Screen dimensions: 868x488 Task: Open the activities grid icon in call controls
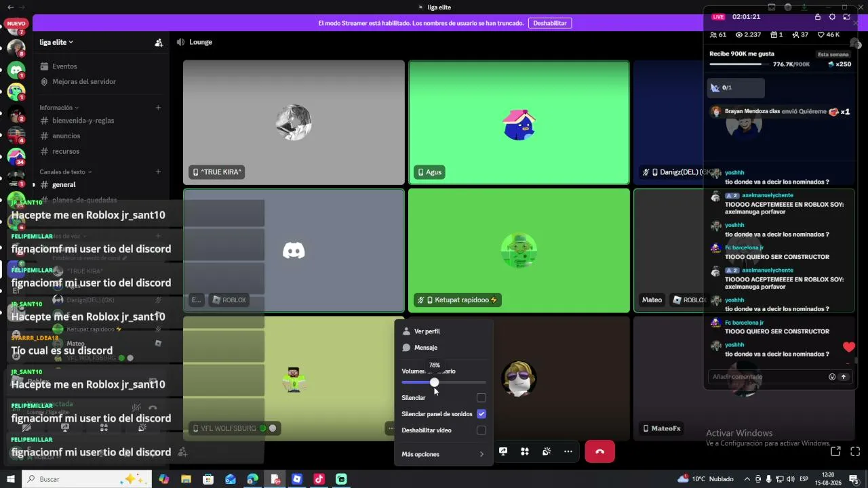coord(525,451)
